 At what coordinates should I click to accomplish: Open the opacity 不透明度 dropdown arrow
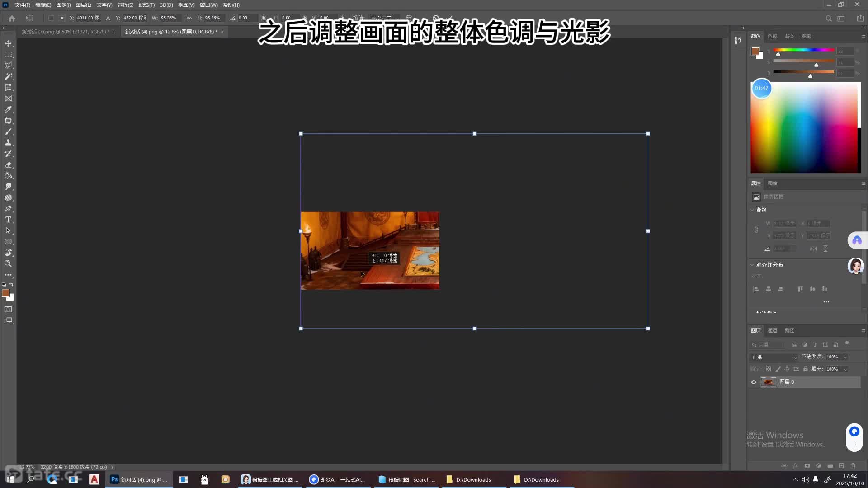click(x=845, y=357)
